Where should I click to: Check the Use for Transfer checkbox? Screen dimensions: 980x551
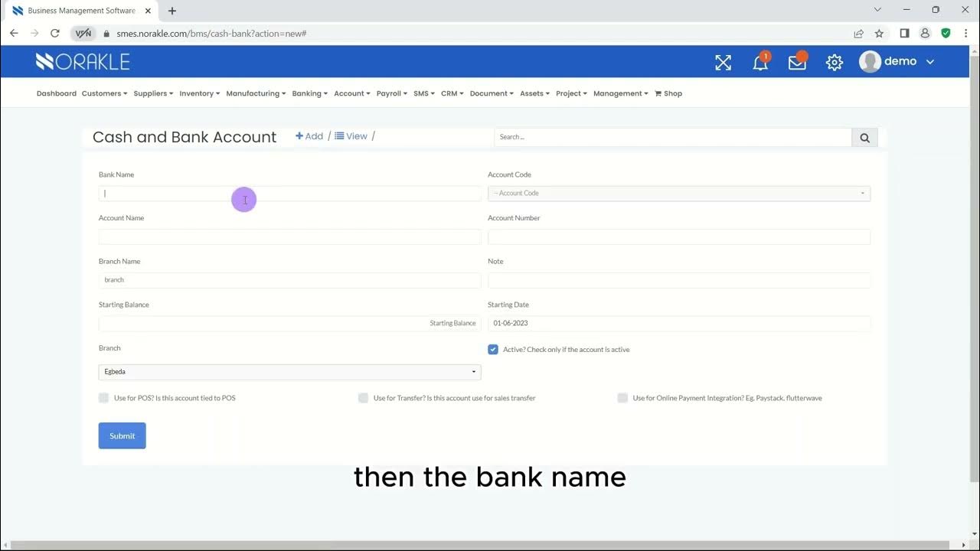[363, 398]
